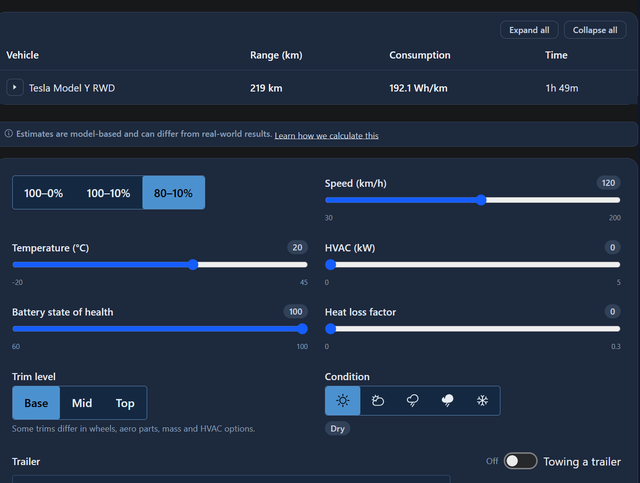The image size is (640, 483).
Task: Click the Speed slider handle
Action: 481,200
